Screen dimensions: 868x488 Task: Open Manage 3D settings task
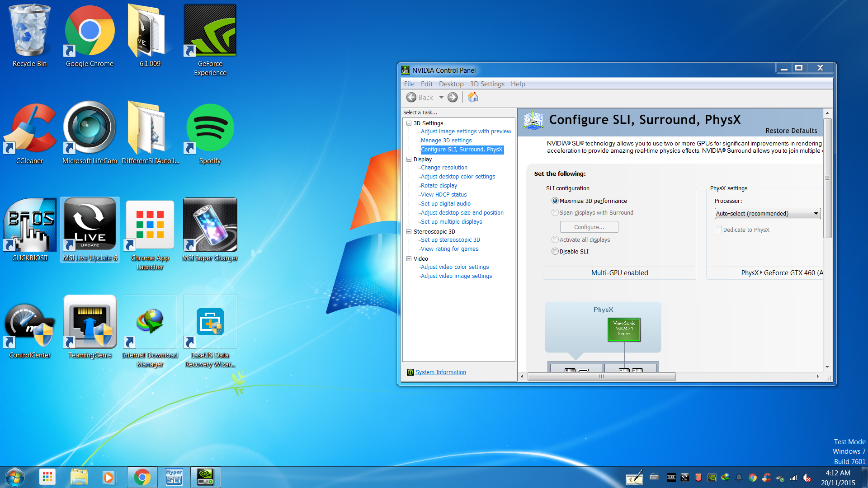click(446, 141)
